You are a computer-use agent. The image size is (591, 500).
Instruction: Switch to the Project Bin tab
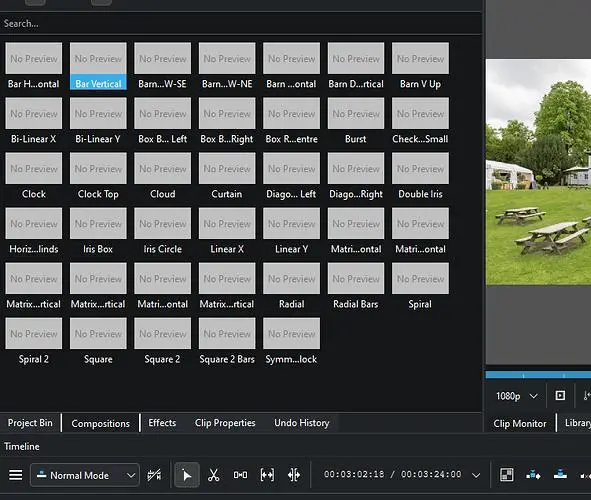(x=30, y=423)
